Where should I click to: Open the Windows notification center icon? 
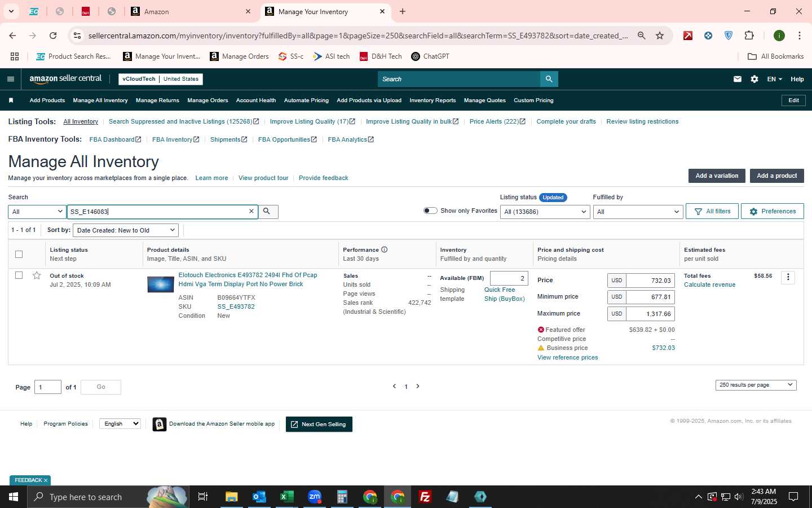[x=793, y=497]
